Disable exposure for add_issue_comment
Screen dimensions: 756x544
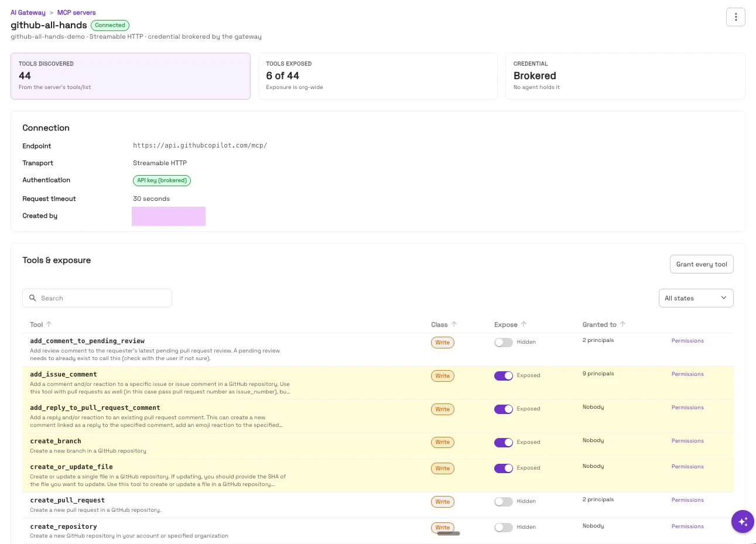(504, 376)
